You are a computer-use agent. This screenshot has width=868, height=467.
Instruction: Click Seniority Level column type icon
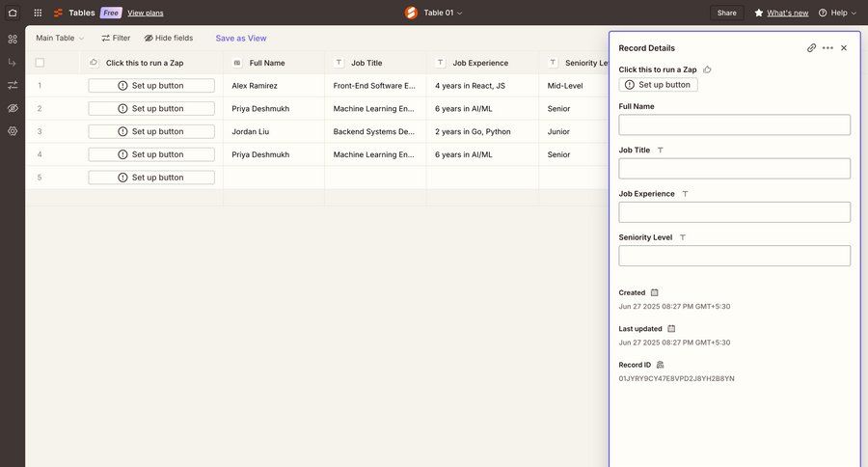(553, 63)
